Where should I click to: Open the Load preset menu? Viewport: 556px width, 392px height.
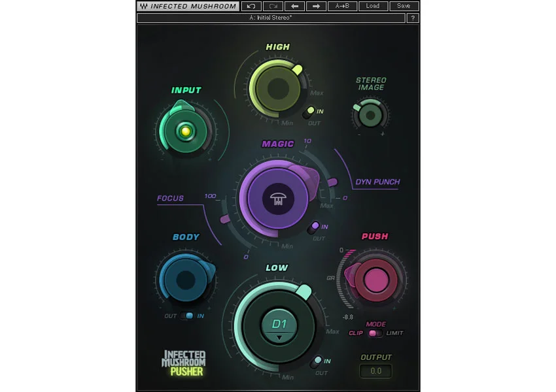[x=373, y=6]
